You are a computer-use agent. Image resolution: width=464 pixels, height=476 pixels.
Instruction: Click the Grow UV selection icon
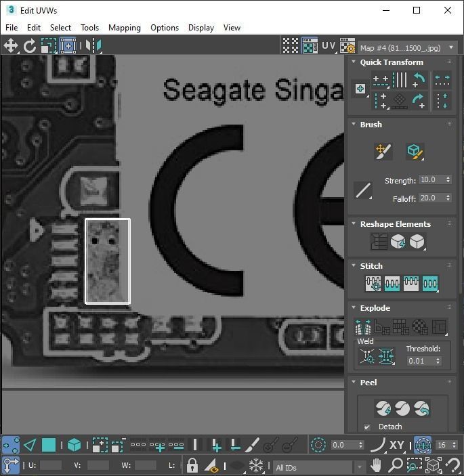pos(100,445)
